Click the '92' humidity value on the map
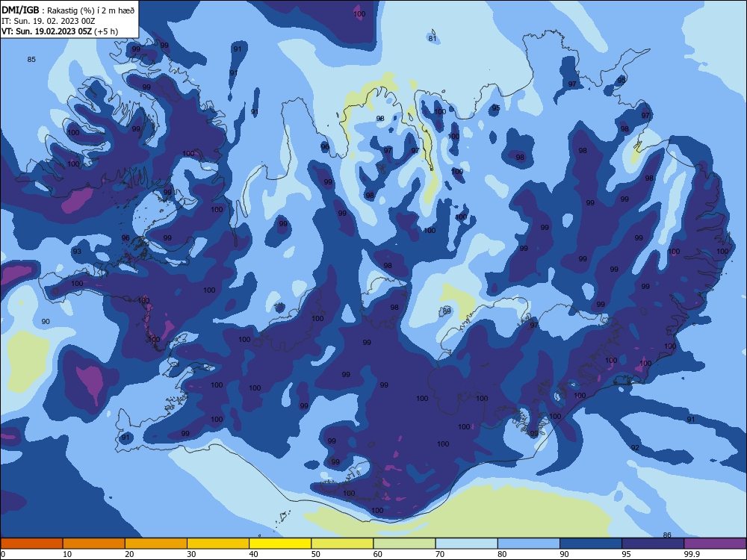The image size is (747, 560). 634,447
